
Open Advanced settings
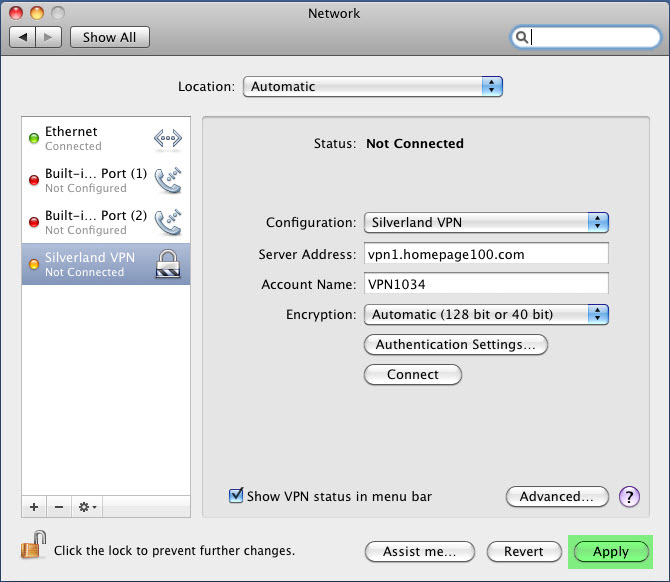click(557, 497)
